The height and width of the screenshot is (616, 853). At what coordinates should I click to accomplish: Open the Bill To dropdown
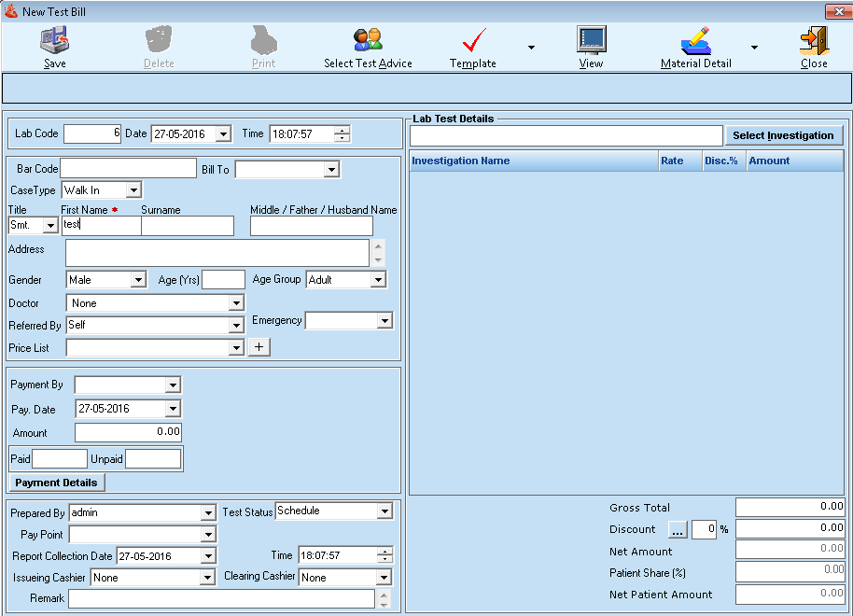(x=331, y=170)
